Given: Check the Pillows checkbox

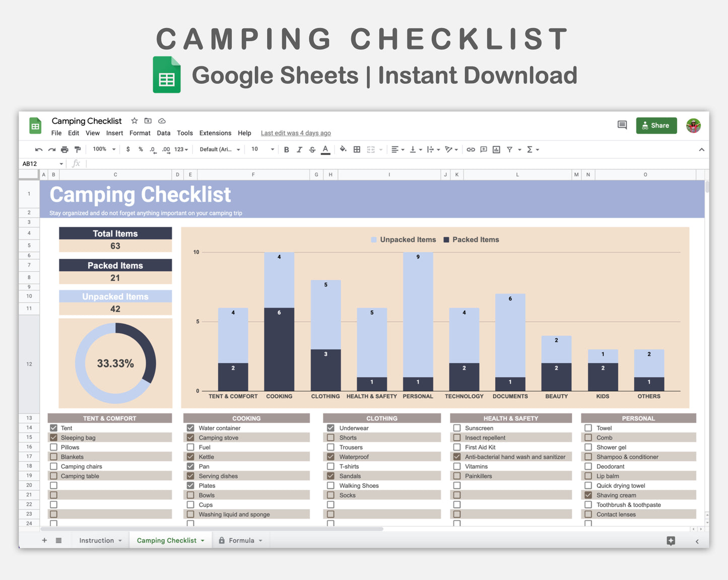Looking at the screenshot, I should point(54,447).
